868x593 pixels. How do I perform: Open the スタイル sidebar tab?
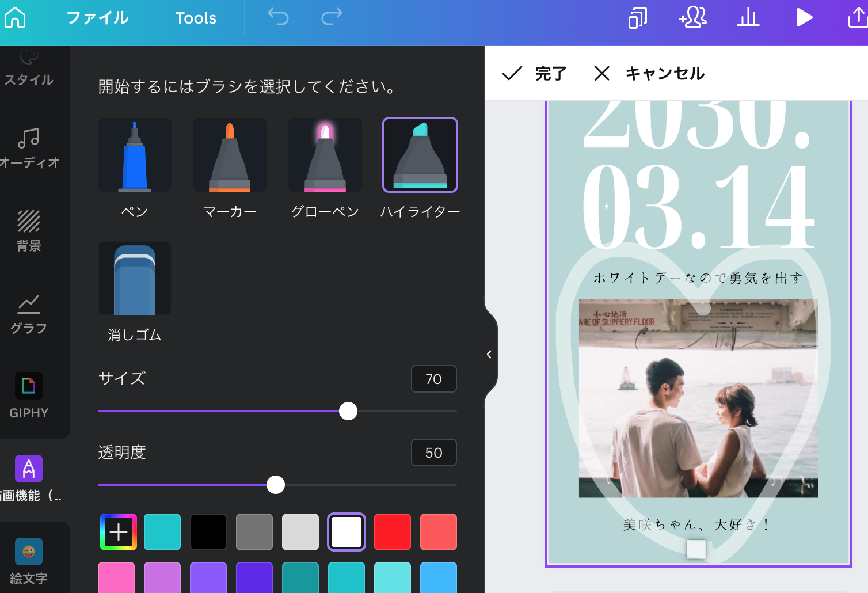pyautogui.click(x=29, y=68)
